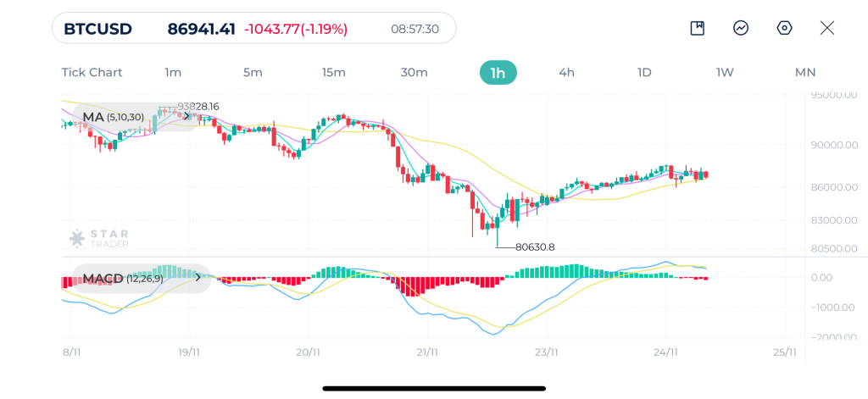The image size is (868, 399).
Task: Open the bookmark/save chart icon
Action: [698, 28]
